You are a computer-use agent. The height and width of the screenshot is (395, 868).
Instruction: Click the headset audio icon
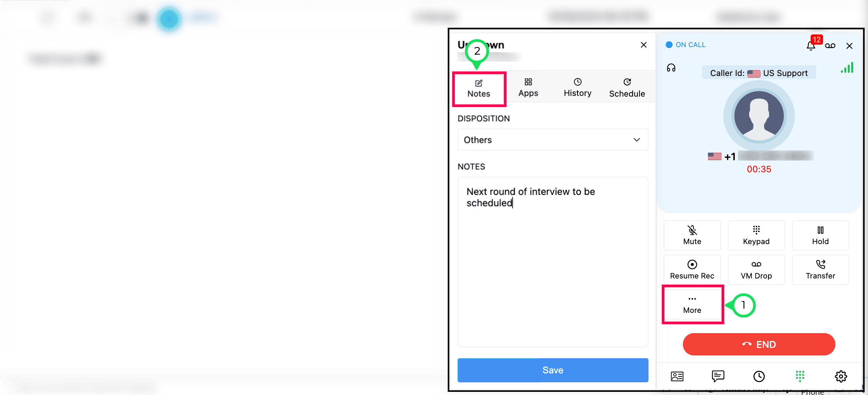pos(671,68)
